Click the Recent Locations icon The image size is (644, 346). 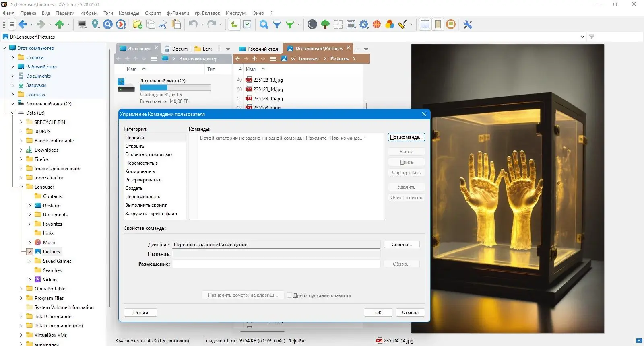pyautogui.click(x=121, y=25)
